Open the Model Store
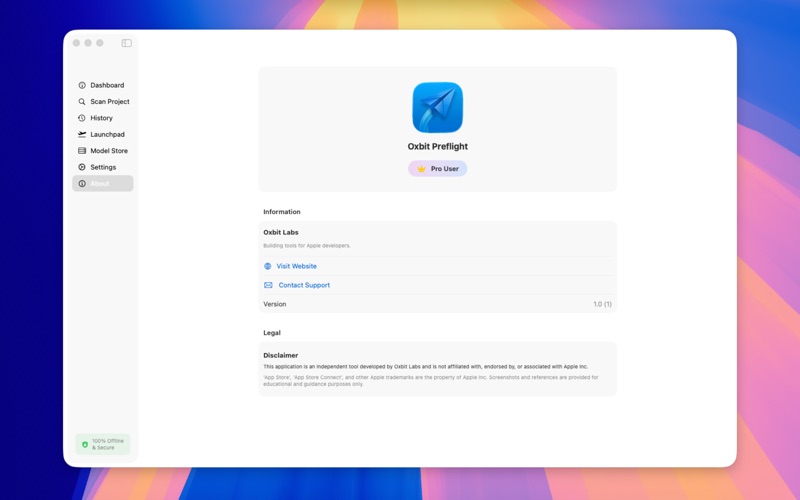The width and height of the screenshot is (800, 500). click(103, 151)
